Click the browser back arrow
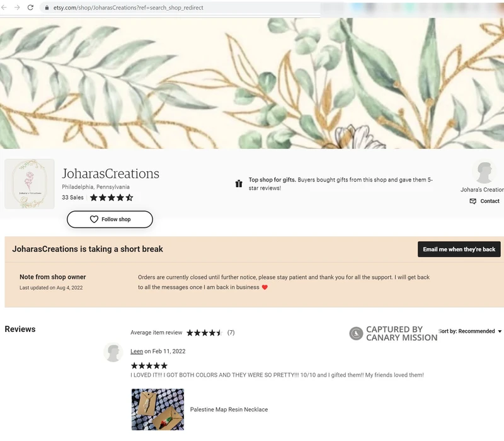Viewport: 504px width, 441px height. [4, 8]
